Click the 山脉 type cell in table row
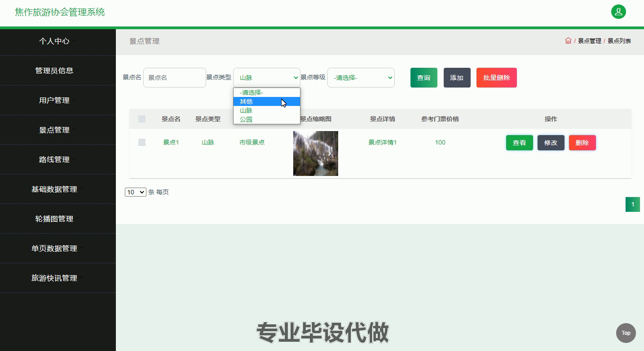The height and width of the screenshot is (351, 644). (x=208, y=142)
